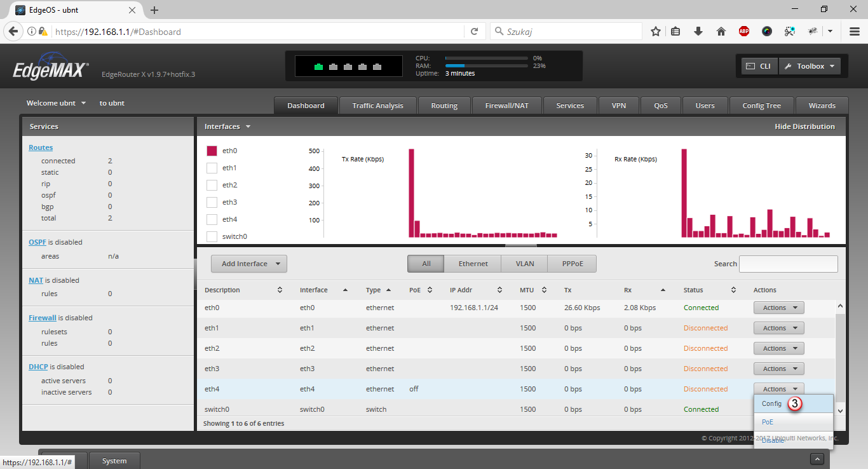Open the Adblock Plus ABP icon
The height and width of the screenshot is (469, 868).
[x=744, y=31]
